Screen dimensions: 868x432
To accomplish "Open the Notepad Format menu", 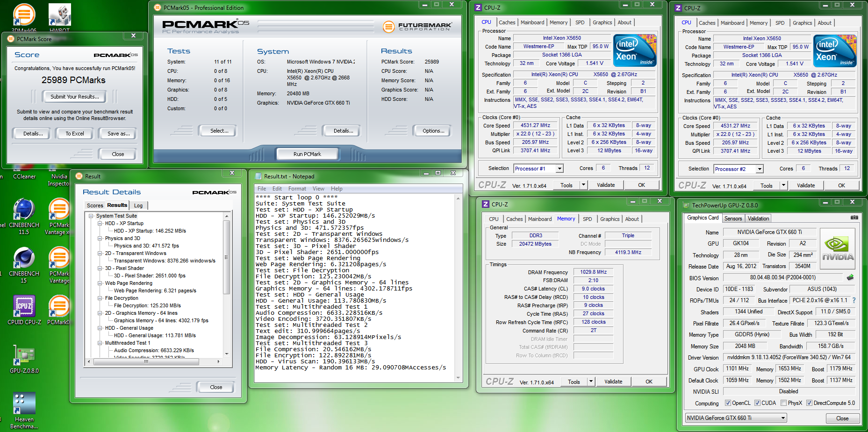I will click(297, 189).
